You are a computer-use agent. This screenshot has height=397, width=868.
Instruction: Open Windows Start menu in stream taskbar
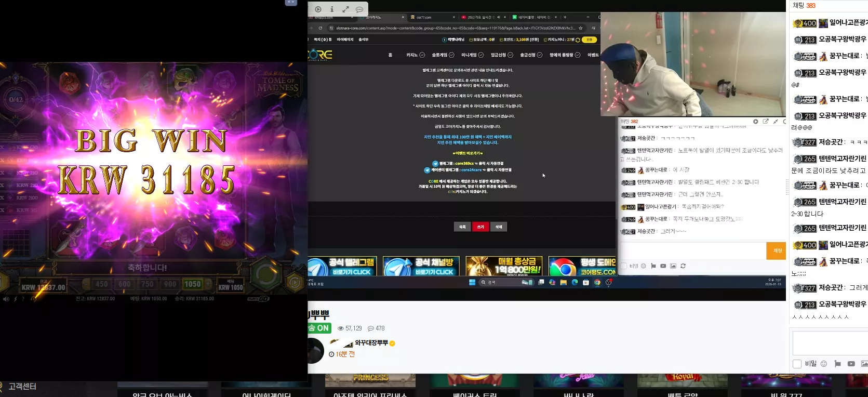coord(472,282)
